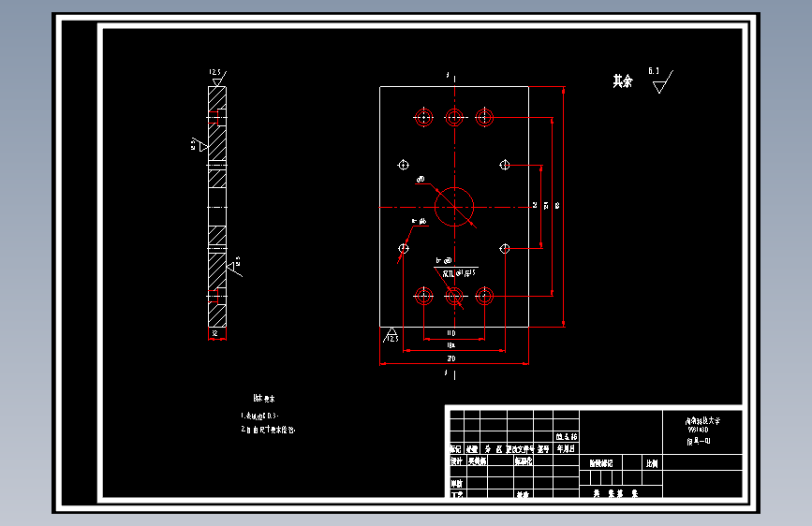Select the section cut marker above the plate
The width and height of the screenshot is (812, 526).
(x=451, y=77)
